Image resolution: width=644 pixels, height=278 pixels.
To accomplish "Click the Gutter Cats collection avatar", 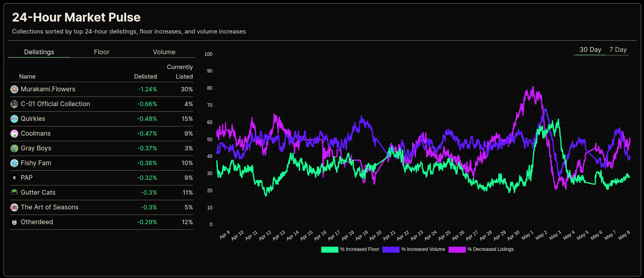I will click(14, 193).
